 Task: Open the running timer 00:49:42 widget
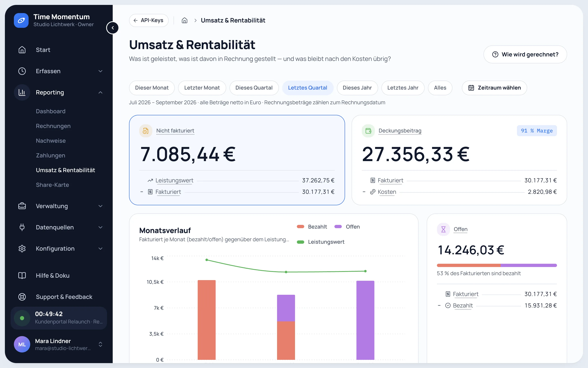tap(59, 318)
